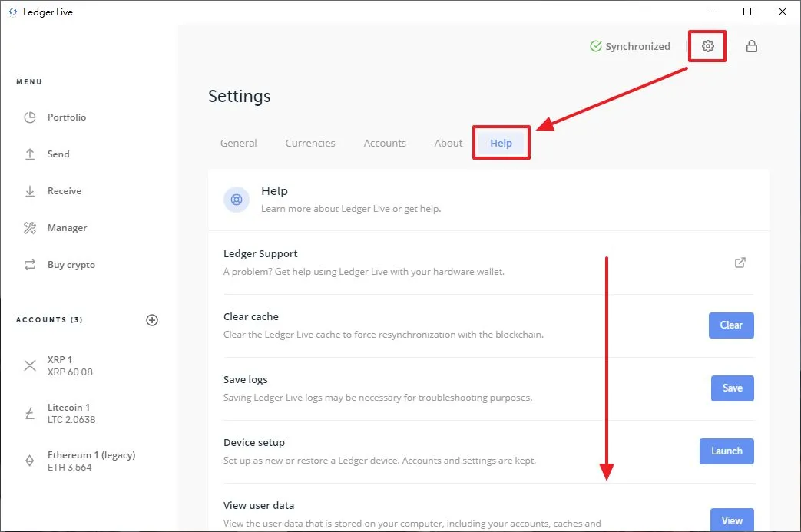Click the Ledger Live logo in the title bar

pos(13,12)
